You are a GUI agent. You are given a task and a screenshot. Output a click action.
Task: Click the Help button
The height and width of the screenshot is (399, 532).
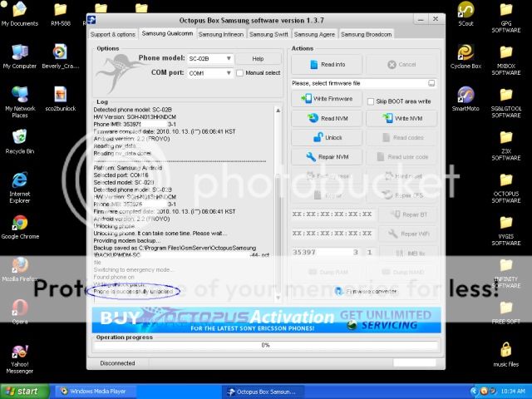(258, 59)
